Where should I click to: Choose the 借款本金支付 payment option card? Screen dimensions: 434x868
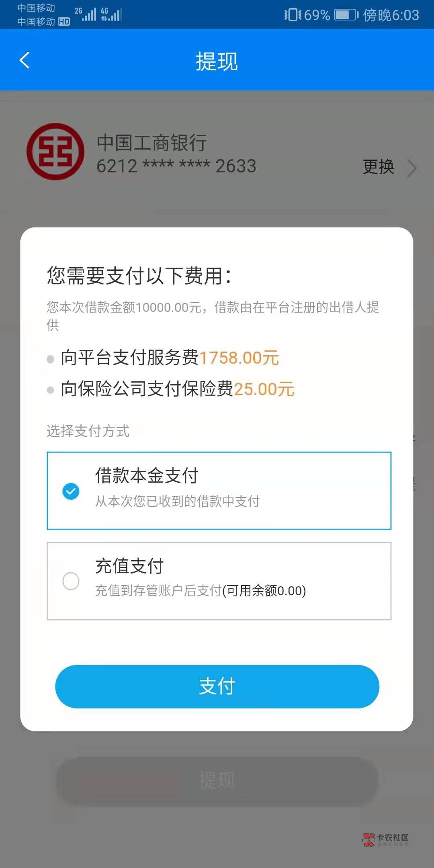pos(219,491)
